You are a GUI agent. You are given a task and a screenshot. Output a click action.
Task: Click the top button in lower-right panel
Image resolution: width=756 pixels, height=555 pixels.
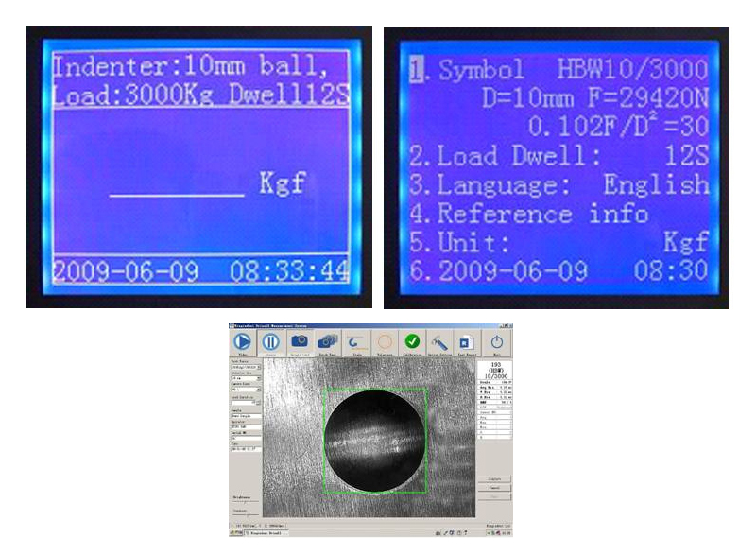(x=494, y=479)
